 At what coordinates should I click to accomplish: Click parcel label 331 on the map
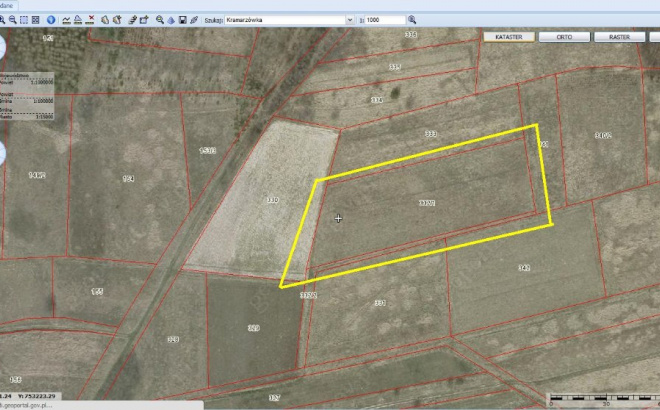[x=380, y=303]
